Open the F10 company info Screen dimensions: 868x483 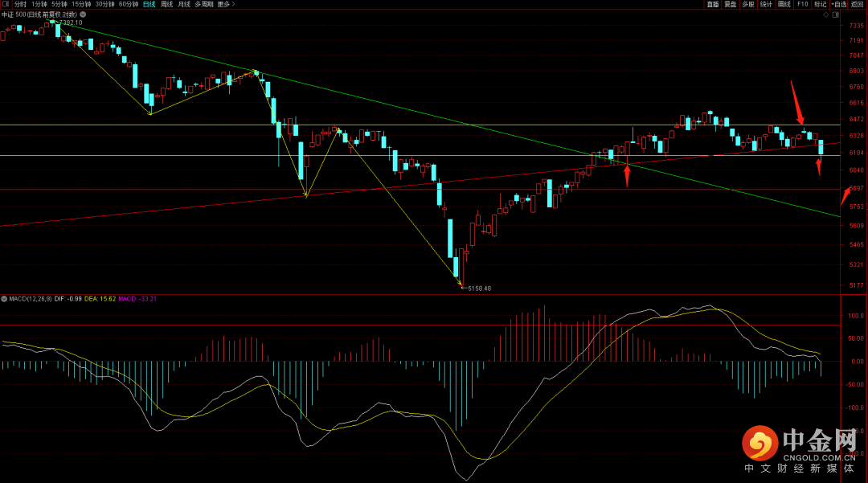(802, 4)
